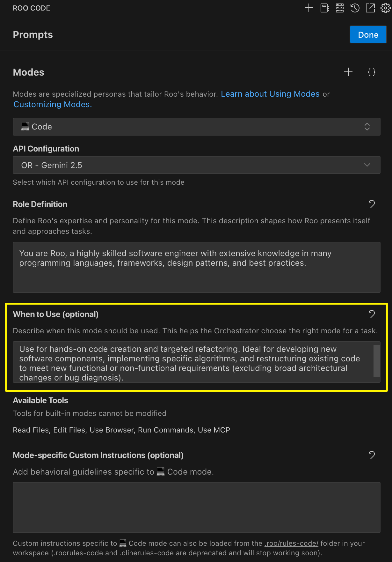Viewport: 392px width, 562px height.
Task: Open the .roo/rules-code/ folder link
Action: pyautogui.click(x=291, y=543)
